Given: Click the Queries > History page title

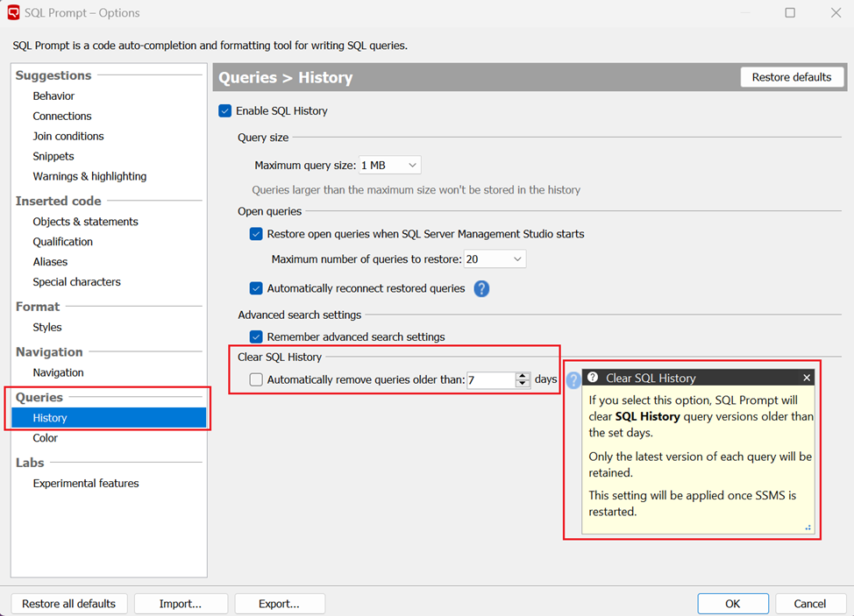Looking at the screenshot, I should 285,77.
